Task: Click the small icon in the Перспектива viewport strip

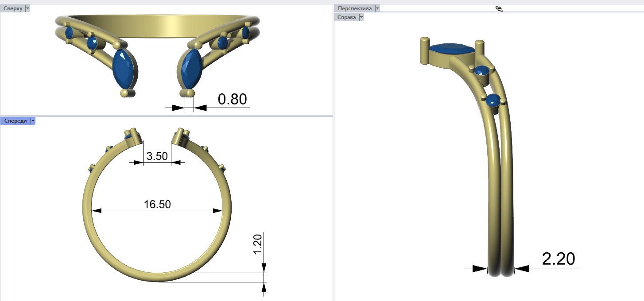Action: click(x=499, y=8)
